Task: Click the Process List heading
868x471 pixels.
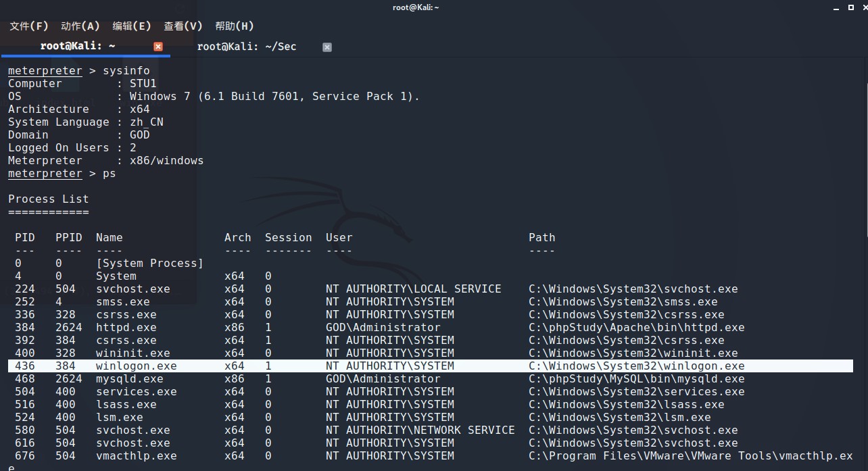Action: click(48, 199)
